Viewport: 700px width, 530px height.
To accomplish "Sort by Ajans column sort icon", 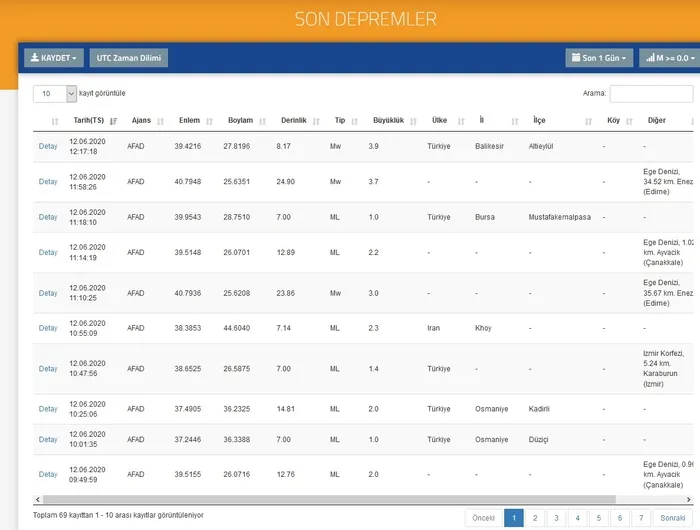I will click(162, 121).
